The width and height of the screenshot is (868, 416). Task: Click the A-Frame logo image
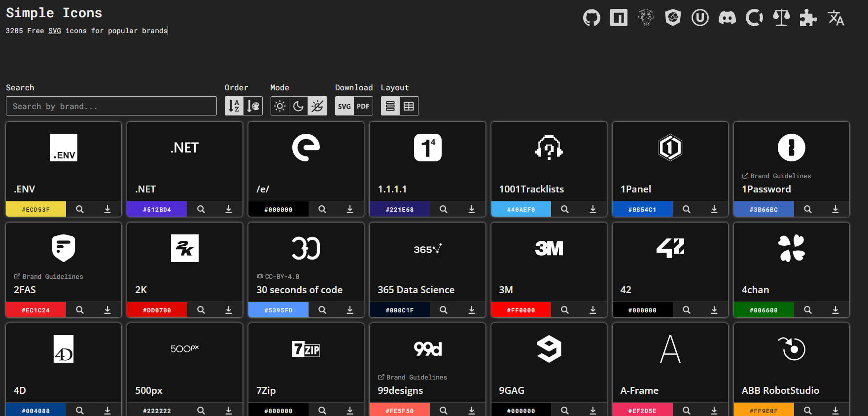(670, 349)
